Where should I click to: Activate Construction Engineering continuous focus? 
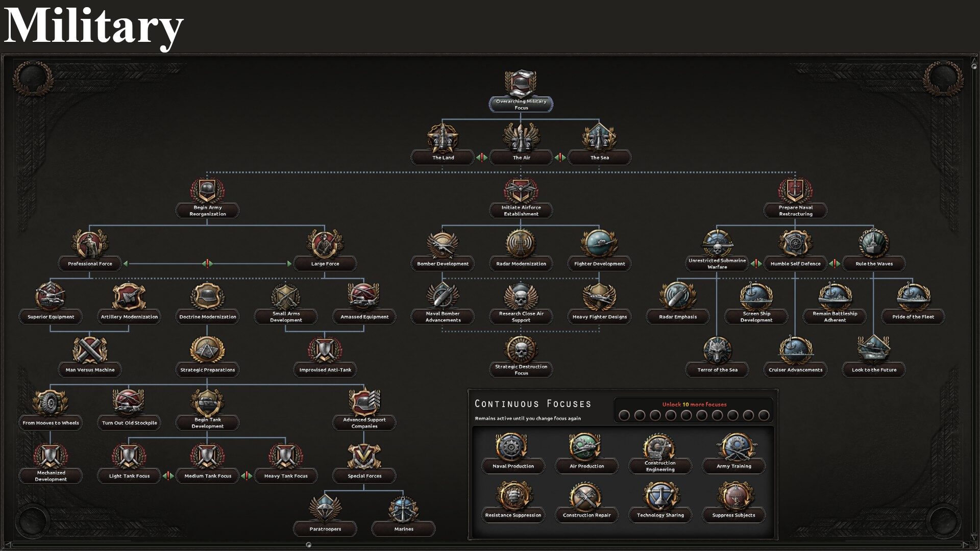coord(660,453)
